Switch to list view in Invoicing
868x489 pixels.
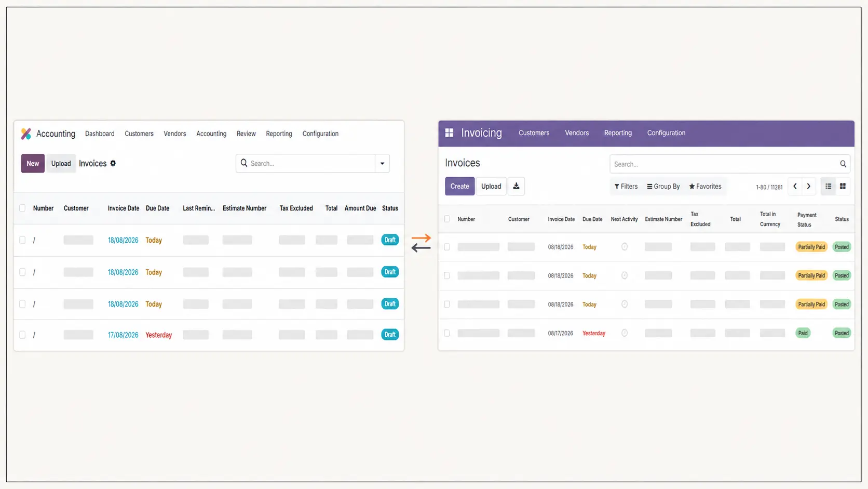(x=829, y=186)
